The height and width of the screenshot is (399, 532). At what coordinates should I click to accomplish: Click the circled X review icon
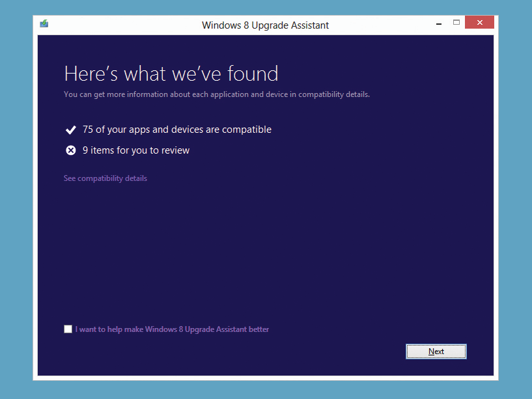coord(70,150)
